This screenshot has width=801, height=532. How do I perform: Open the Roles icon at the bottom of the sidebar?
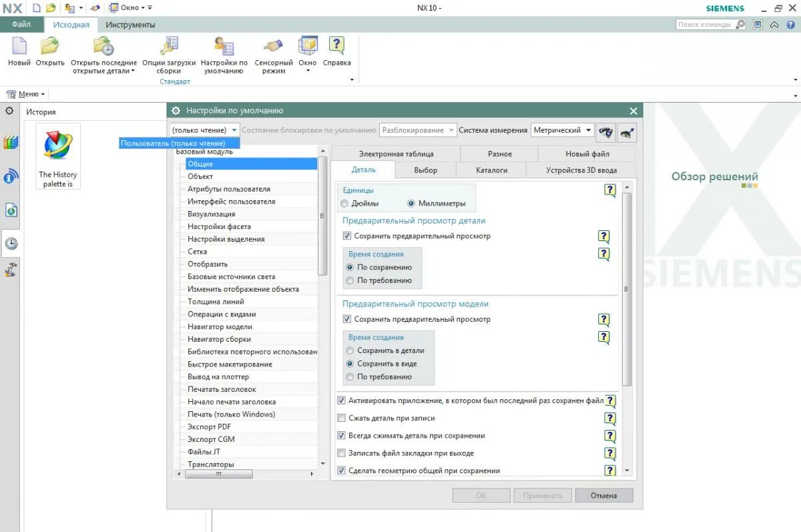pyautogui.click(x=11, y=270)
